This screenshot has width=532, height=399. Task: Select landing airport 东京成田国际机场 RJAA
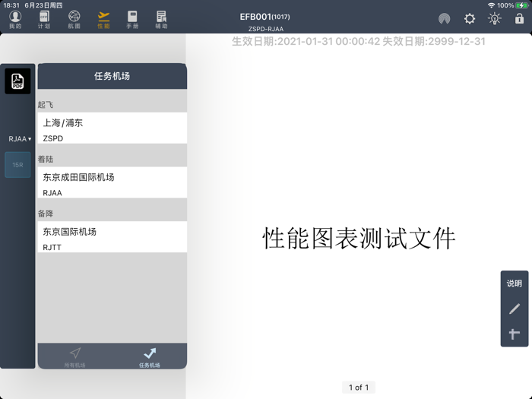click(112, 182)
